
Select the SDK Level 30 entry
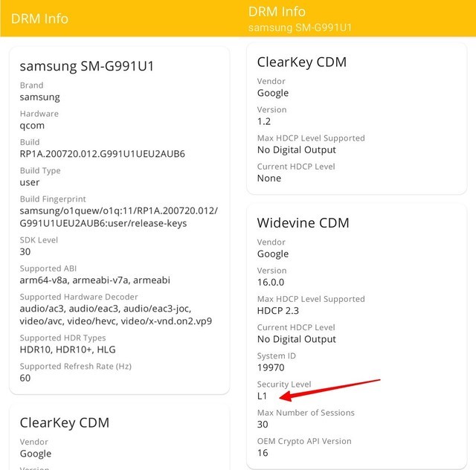(x=25, y=251)
